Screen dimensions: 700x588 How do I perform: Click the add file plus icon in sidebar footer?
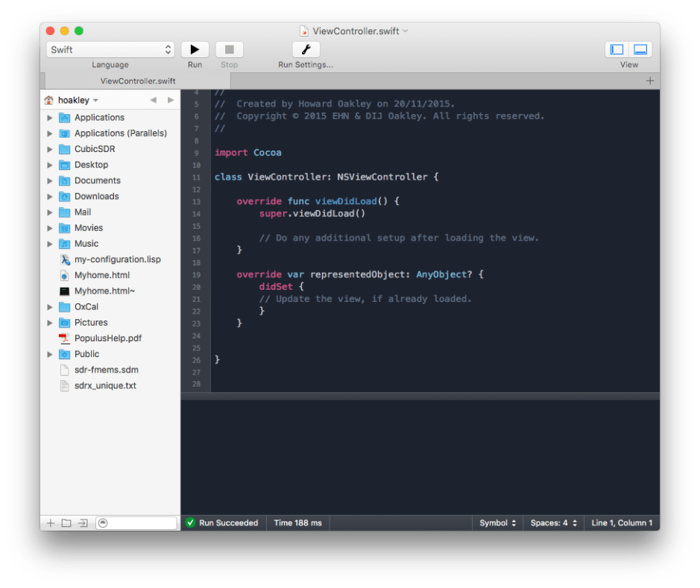tap(50, 523)
